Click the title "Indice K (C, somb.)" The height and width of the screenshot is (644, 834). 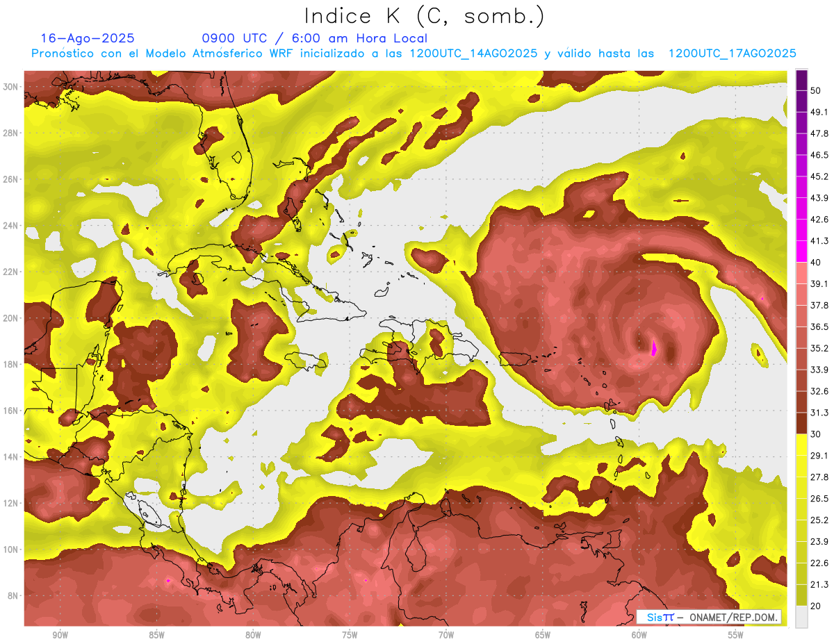(425, 16)
